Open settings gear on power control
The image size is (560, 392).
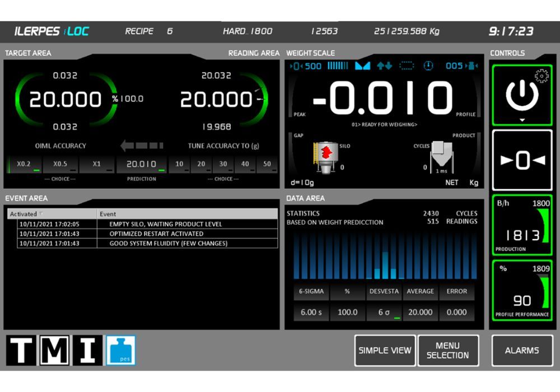[x=542, y=76]
